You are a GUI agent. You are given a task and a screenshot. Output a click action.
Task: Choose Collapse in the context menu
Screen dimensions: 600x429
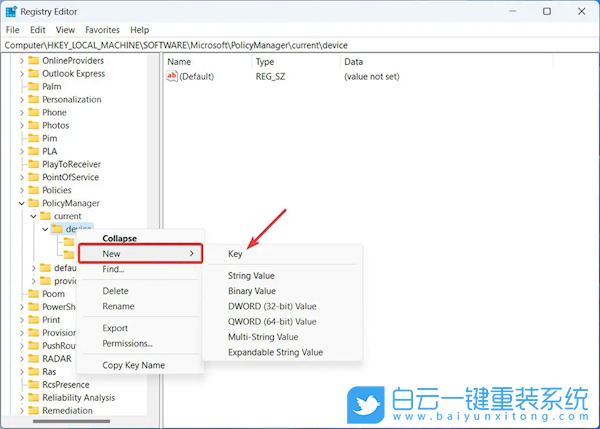(140, 238)
